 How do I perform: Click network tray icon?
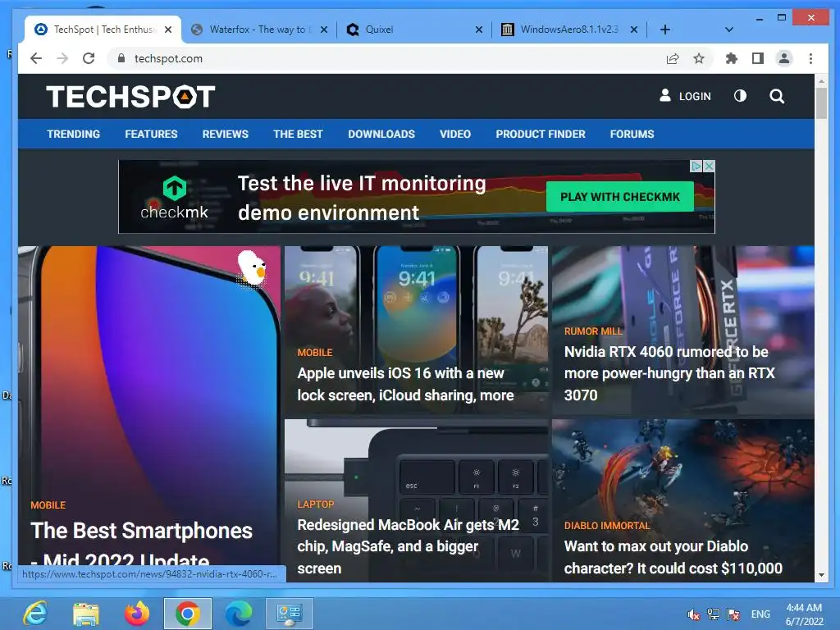(x=714, y=614)
